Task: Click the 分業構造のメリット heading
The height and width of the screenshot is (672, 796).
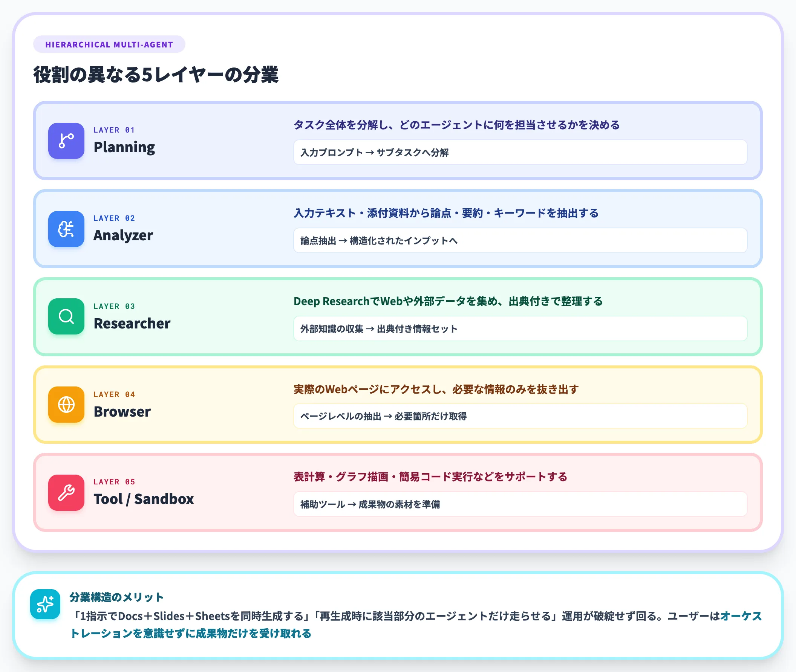Action: pos(117,597)
